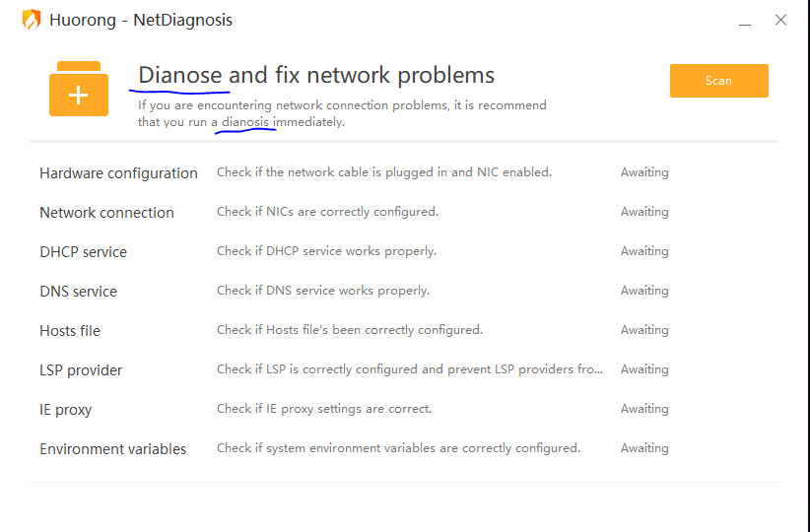
Task: Click the LSP provider item
Action: coord(81,370)
